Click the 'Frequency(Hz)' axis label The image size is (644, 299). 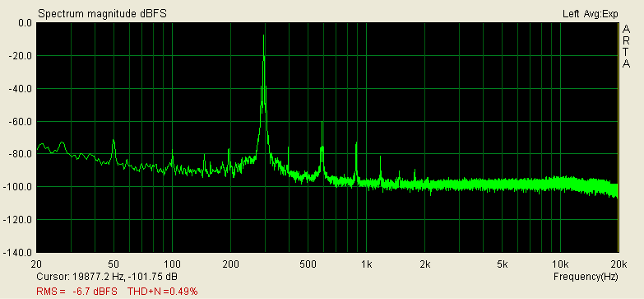click(x=586, y=276)
